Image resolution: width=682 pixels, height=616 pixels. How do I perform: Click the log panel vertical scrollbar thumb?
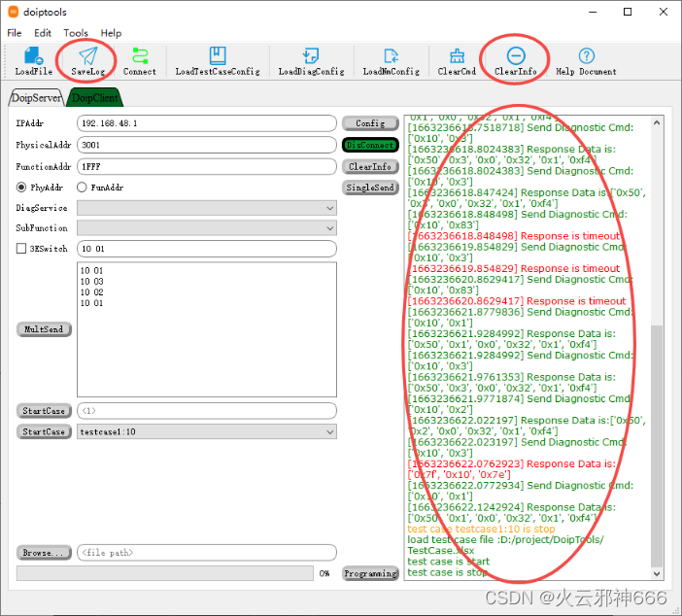pos(657,446)
